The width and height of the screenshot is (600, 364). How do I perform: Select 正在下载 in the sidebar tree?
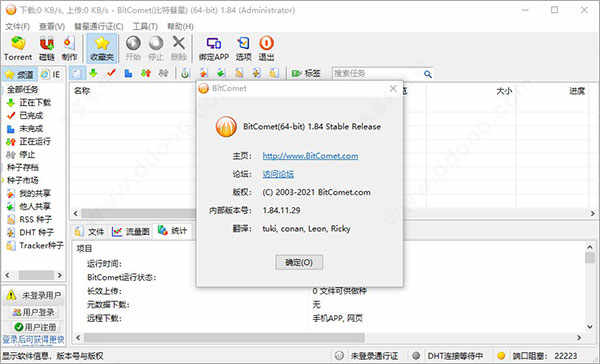[x=35, y=103]
